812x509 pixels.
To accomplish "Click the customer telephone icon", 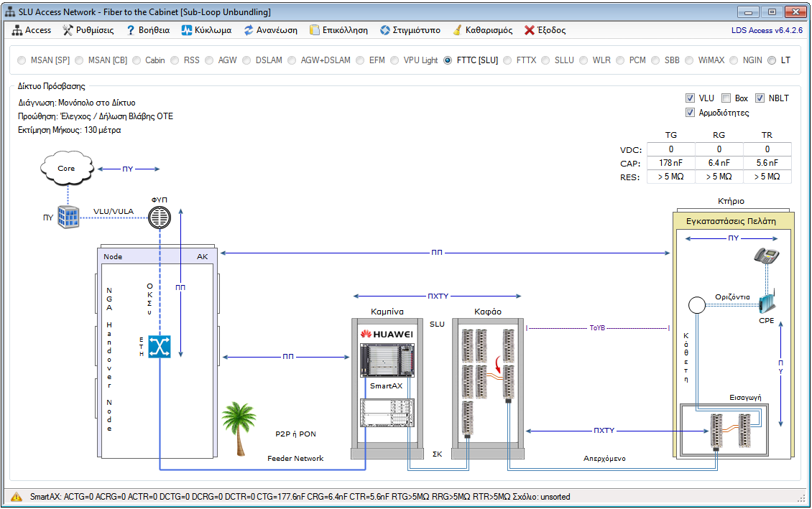I will (767, 256).
